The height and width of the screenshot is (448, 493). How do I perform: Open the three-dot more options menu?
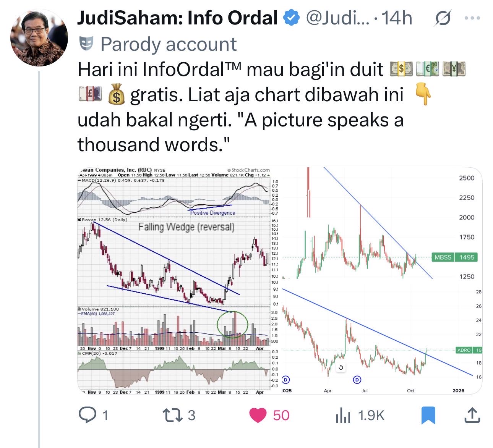pos(472,18)
